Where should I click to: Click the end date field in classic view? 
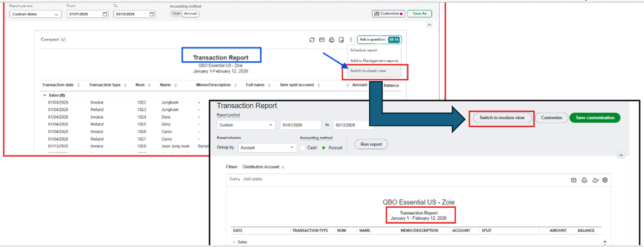click(x=354, y=125)
